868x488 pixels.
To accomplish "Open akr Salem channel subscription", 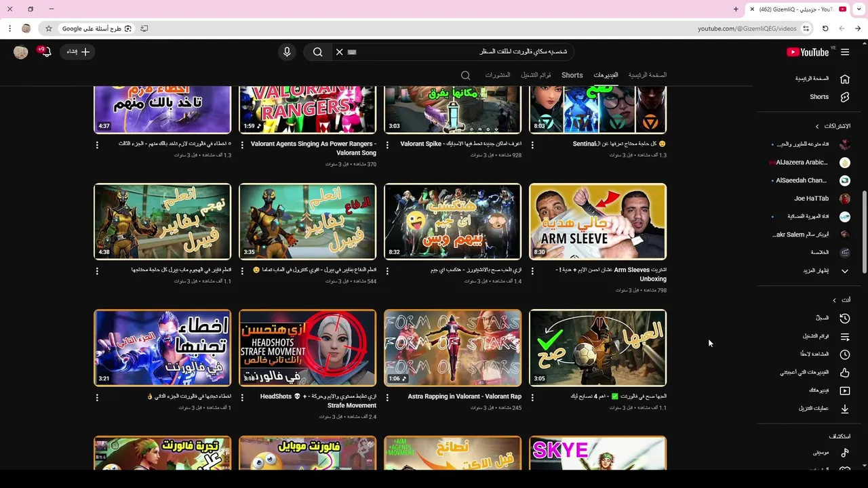I will tap(812, 235).
